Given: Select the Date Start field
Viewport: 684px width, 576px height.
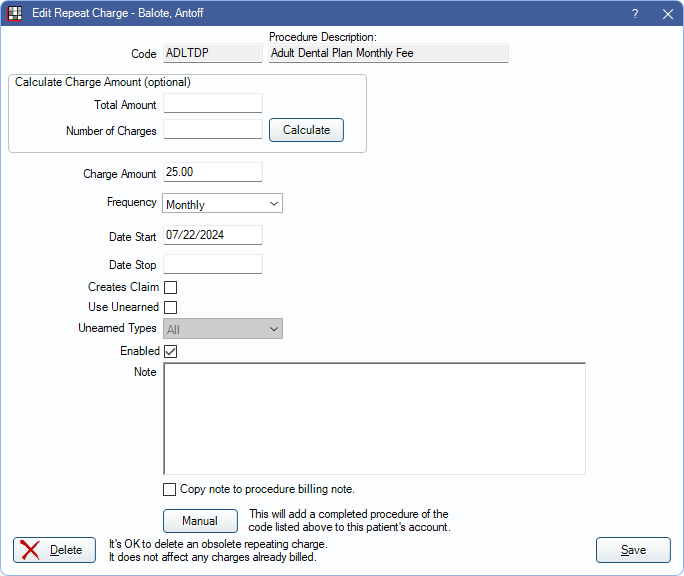Looking at the screenshot, I should point(212,235).
